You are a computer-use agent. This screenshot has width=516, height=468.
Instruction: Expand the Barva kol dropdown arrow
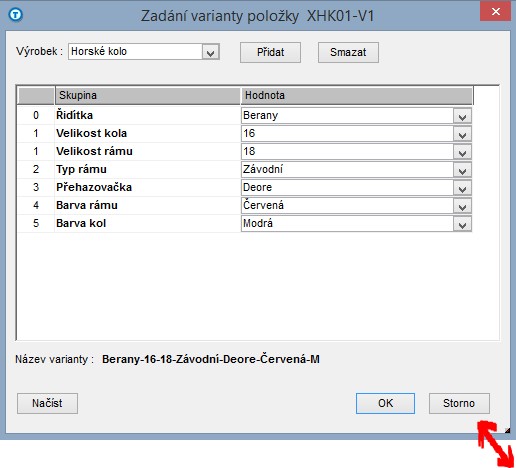[x=462, y=224]
